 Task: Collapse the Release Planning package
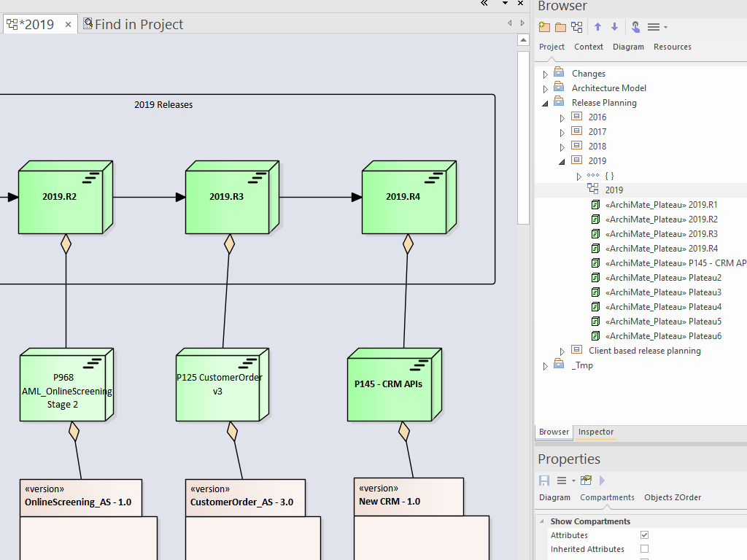tap(546, 104)
